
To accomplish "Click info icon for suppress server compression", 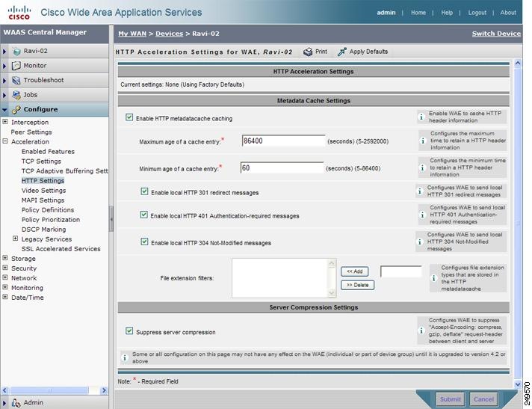I will (421, 330).
